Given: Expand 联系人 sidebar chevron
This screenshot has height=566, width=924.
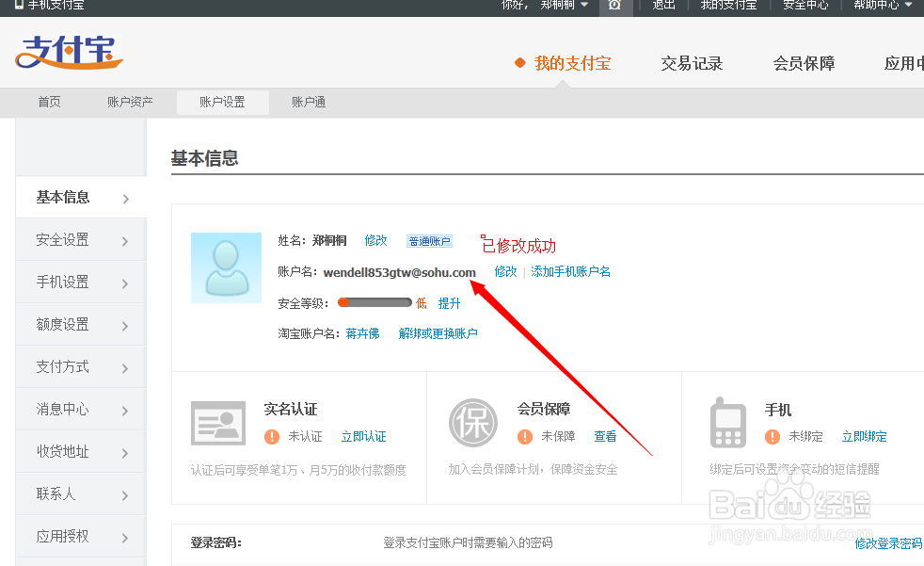Looking at the screenshot, I should click(125, 496).
